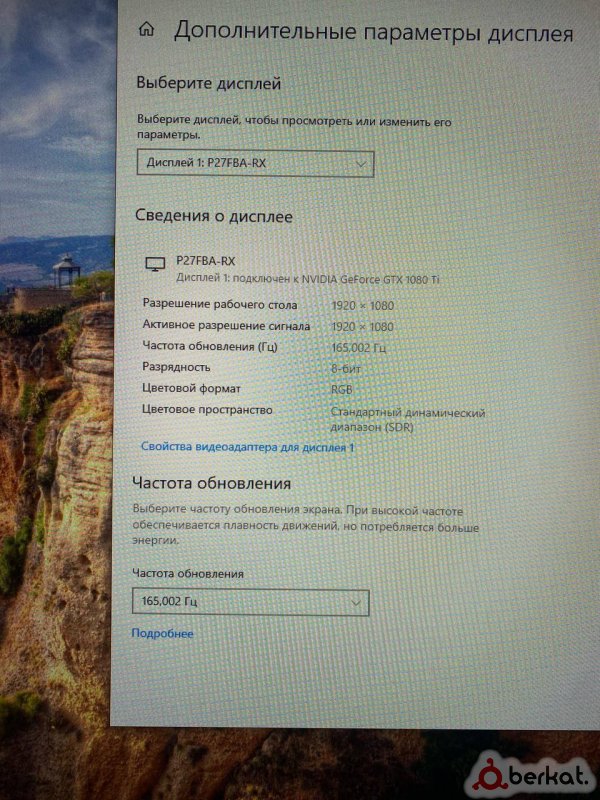Click the 'Сведения о дисплее' section heading
Screen dimensions: 600x800
coord(214,215)
